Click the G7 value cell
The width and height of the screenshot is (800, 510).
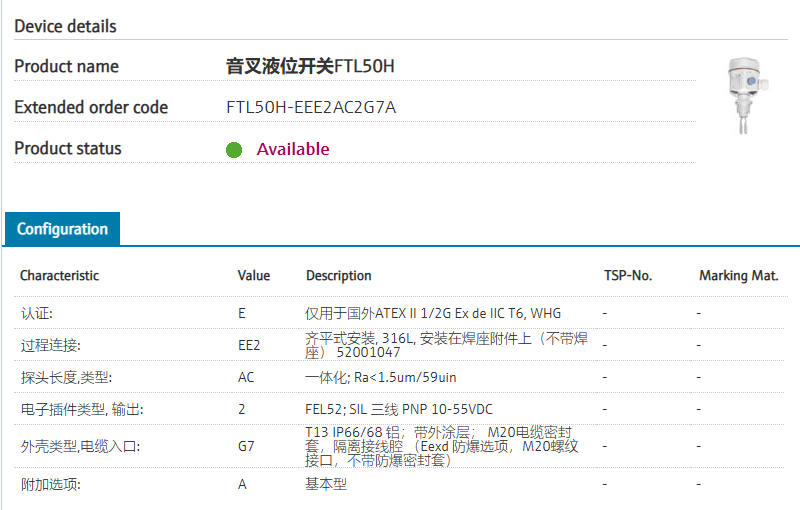coord(246,446)
